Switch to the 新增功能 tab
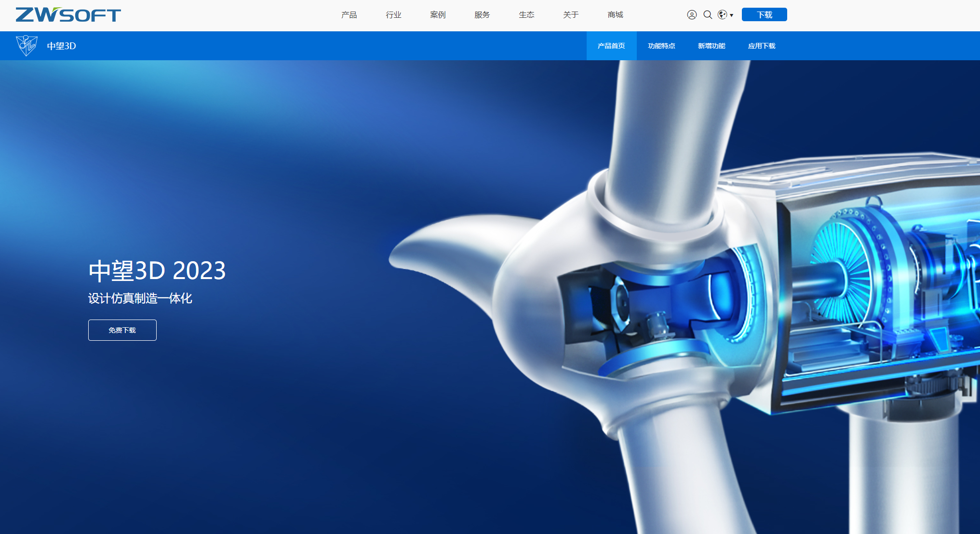 pyautogui.click(x=712, y=46)
